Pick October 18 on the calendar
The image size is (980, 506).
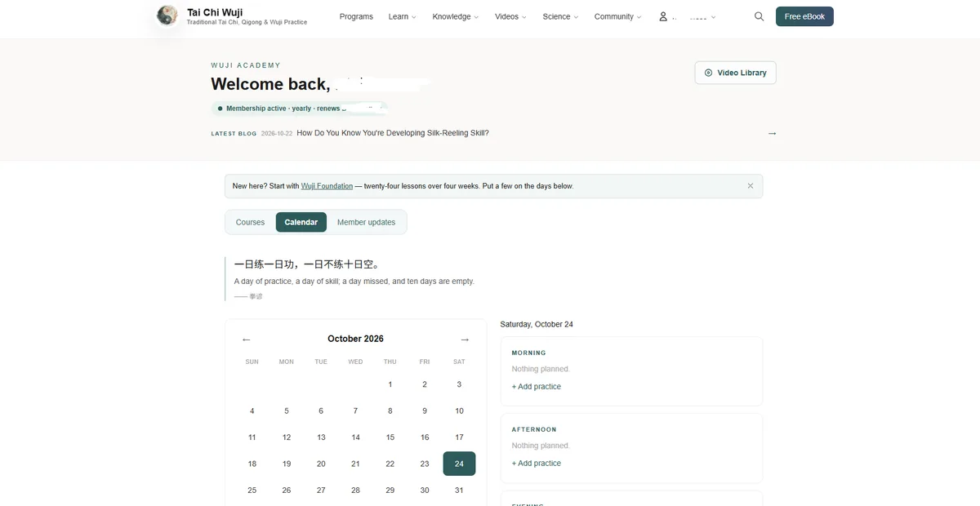pos(252,464)
